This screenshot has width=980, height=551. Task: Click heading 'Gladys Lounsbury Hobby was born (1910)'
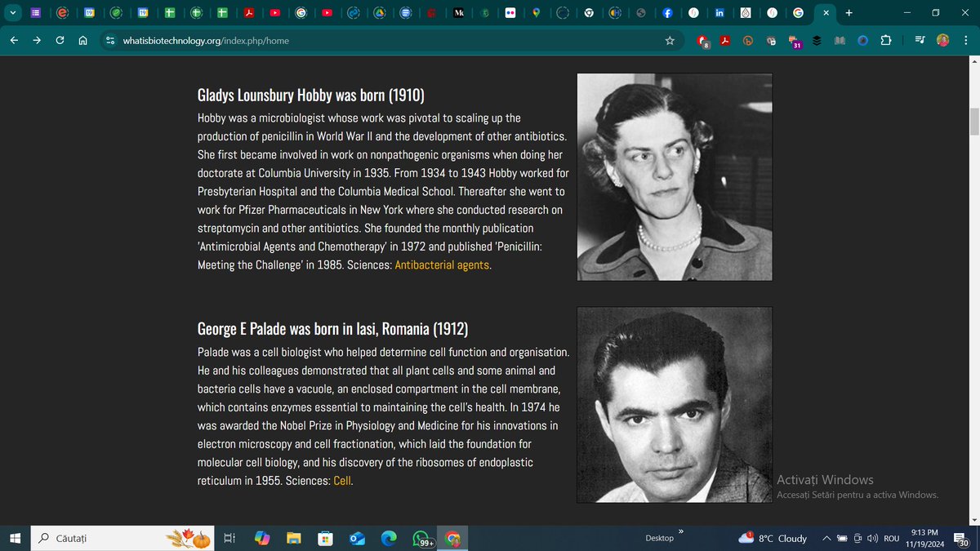point(311,96)
